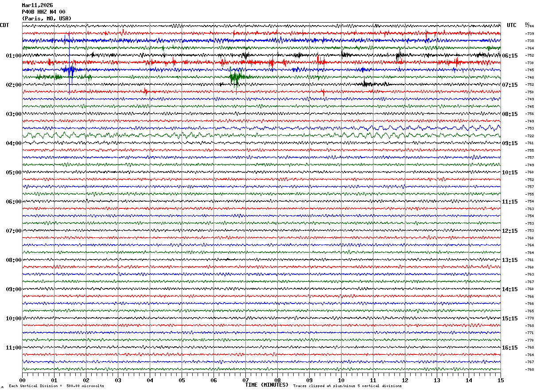Select the P40B HHZ N4 00 station text
The width and height of the screenshot is (536, 392).
point(43,12)
